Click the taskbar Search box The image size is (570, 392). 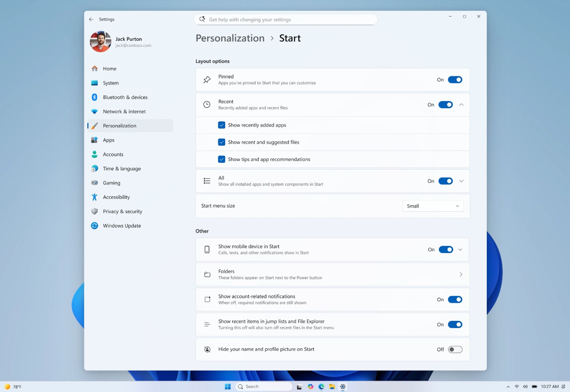264,386
